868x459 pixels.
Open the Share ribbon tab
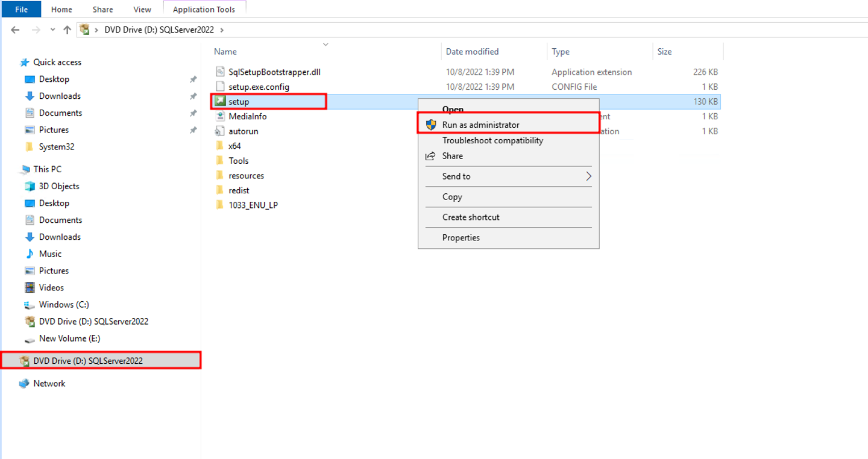[102, 9]
